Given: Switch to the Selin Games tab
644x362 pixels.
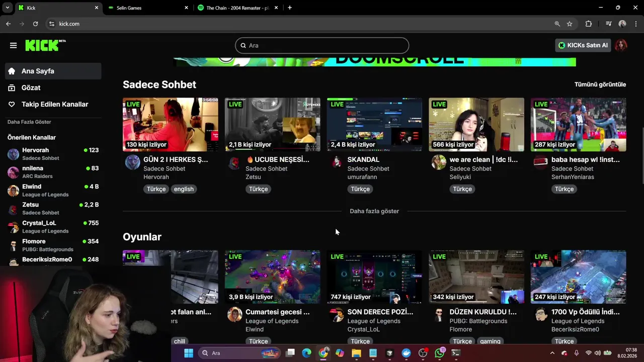Looking at the screenshot, I should click(148, 8).
